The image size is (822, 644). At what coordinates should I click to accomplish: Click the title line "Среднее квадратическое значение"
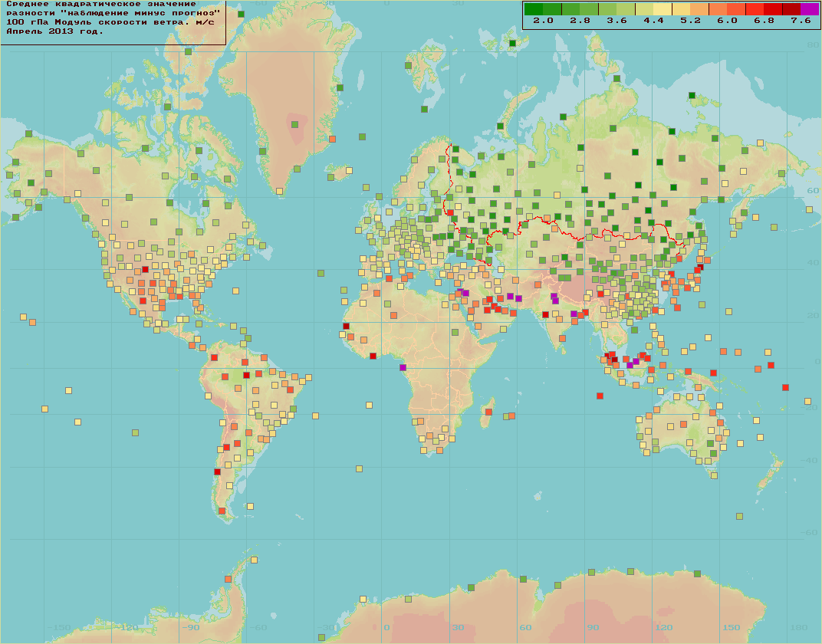(101, 4)
